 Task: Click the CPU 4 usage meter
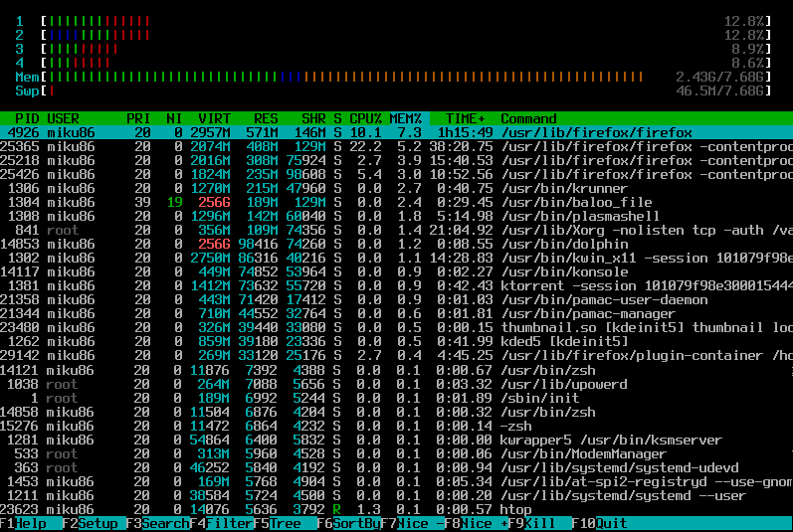(x=393, y=64)
